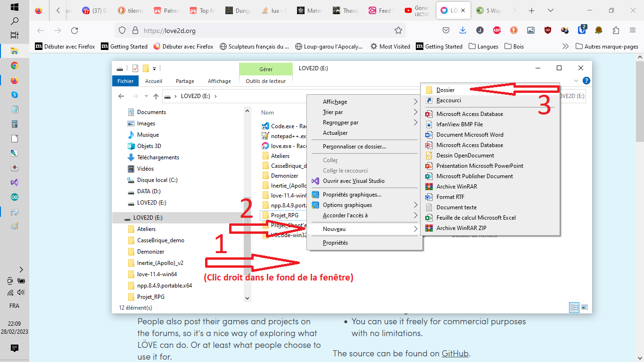The height and width of the screenshot is (362, 644).
Task: Toggle the Explorer quick access properties checkmark
Action: pyautogui.click(x=135, y=68)
